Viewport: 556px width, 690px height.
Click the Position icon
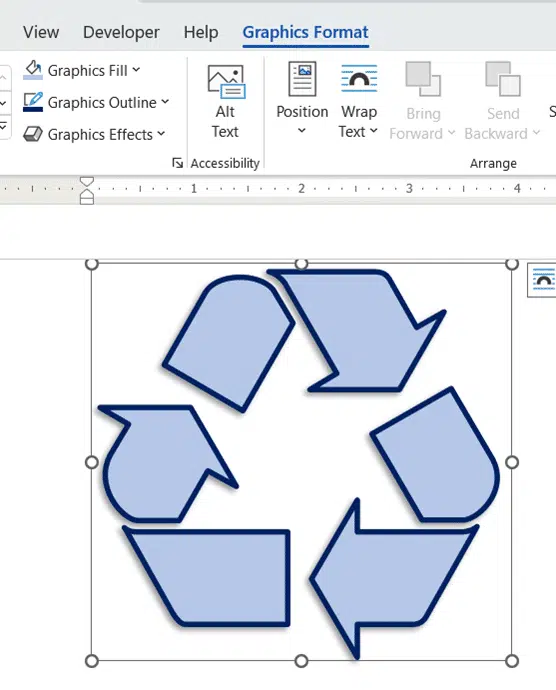click(302, 79)
